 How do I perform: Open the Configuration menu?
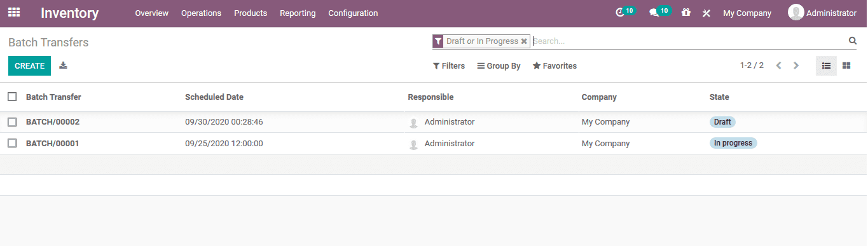[x=353, y=13]
